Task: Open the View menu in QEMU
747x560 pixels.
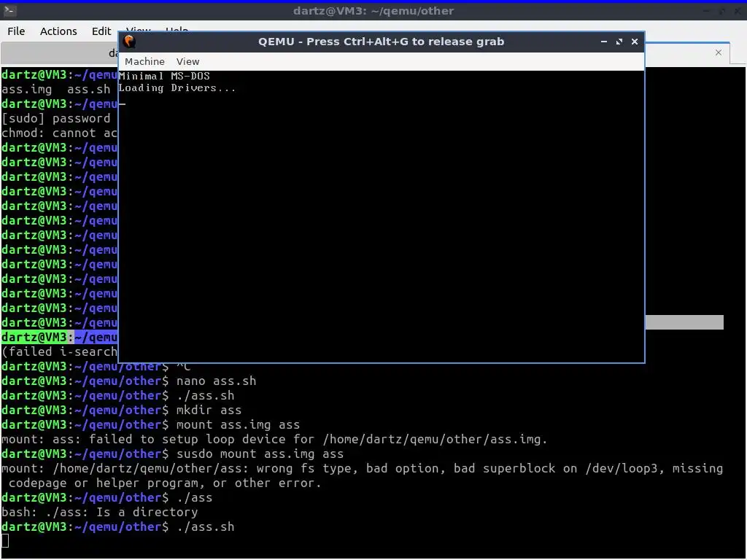Action: [187, 61]
